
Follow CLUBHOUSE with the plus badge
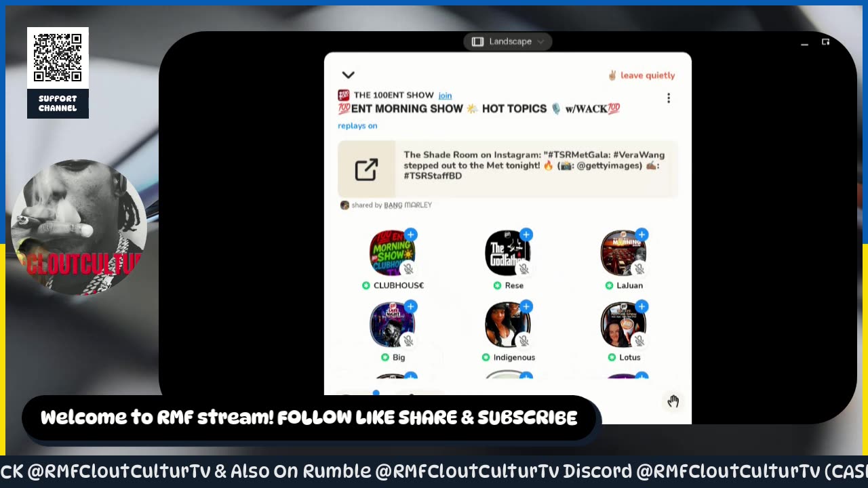410,235
